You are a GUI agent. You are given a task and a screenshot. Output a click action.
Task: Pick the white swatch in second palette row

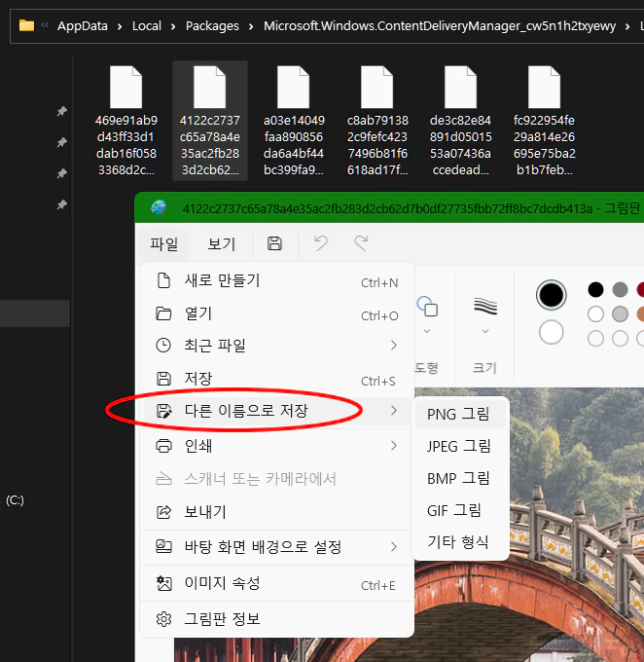[x=595, y=314]
